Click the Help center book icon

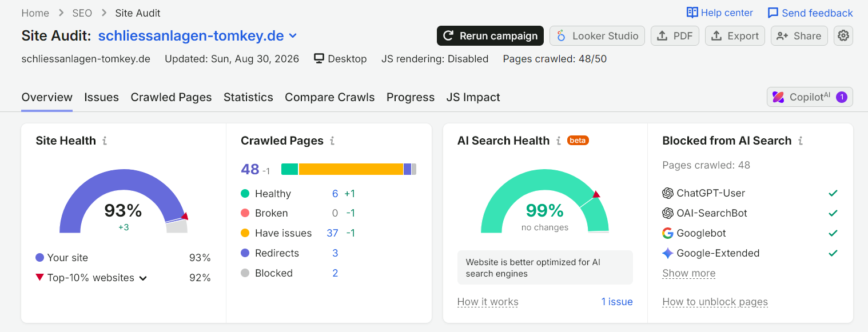point(692,13)
